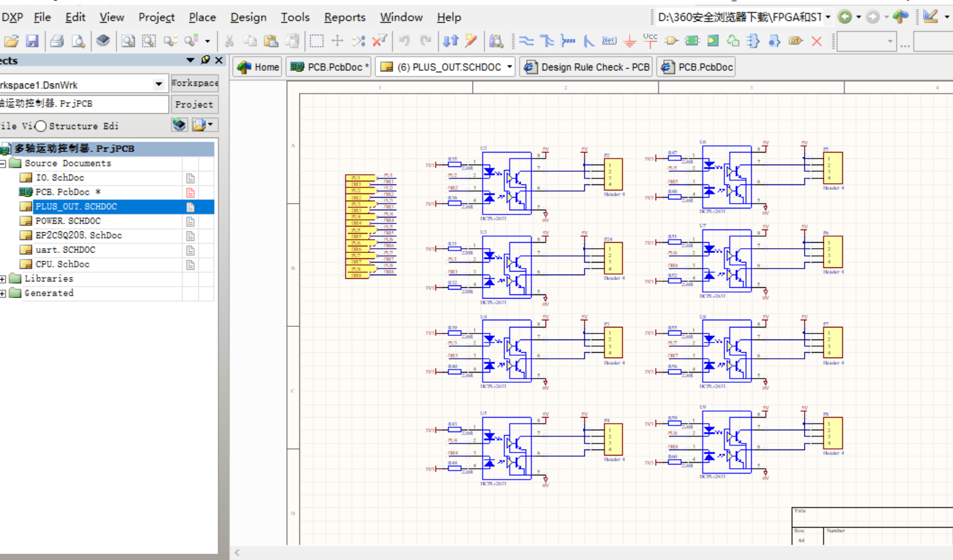Place a VCC power port
Image resolution: width=953 pixels, height=560 pixels.
[x=650, y=40]
